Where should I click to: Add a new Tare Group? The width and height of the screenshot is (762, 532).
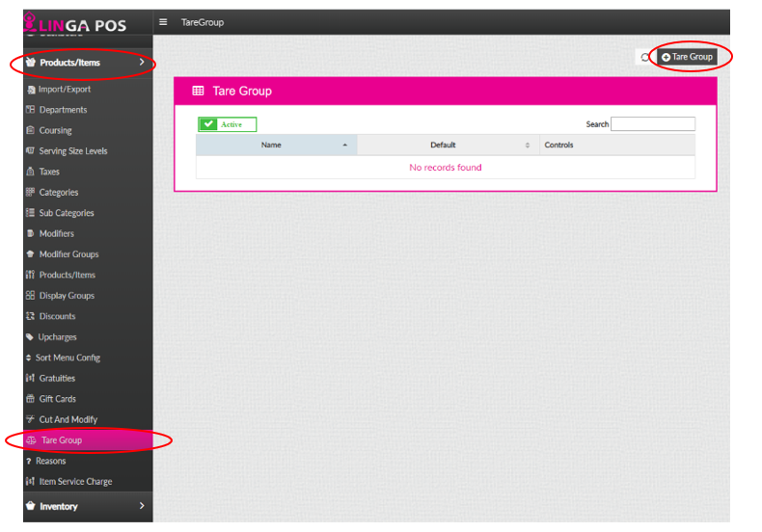(x=687, y=57)
